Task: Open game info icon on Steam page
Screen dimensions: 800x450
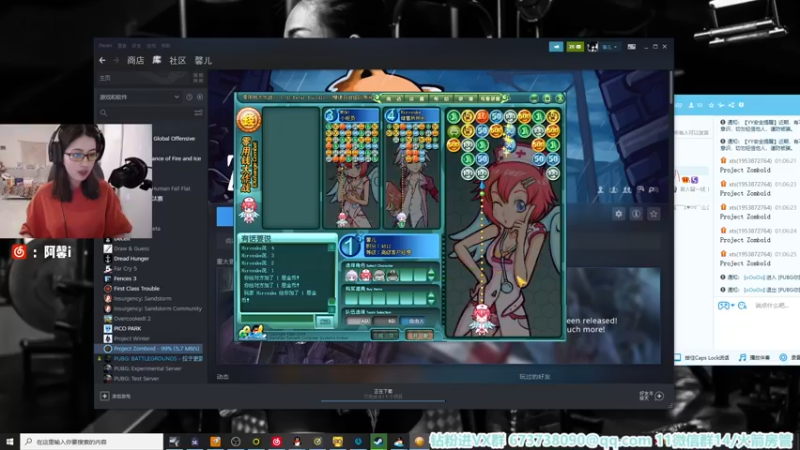Action: click(x=636, y=214)
